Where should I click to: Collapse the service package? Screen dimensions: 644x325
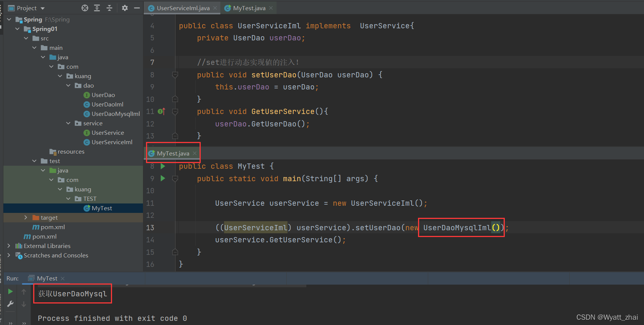tap(68, 123)
